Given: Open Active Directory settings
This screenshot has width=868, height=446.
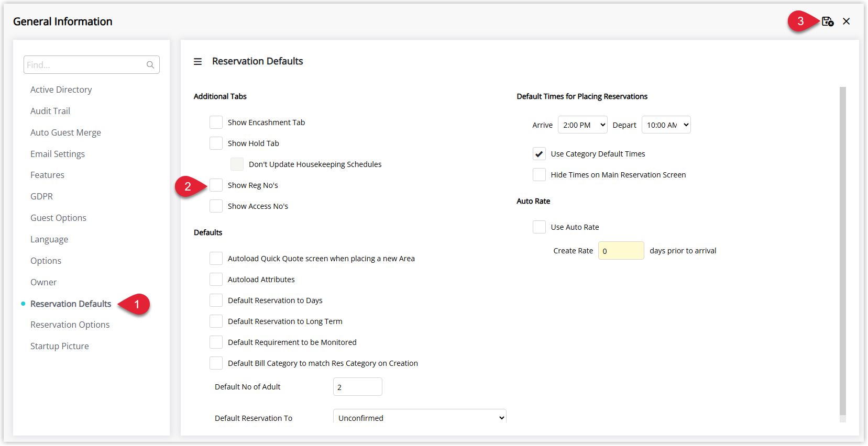Looking at the screenshot, I should click(x=61, y=90).
